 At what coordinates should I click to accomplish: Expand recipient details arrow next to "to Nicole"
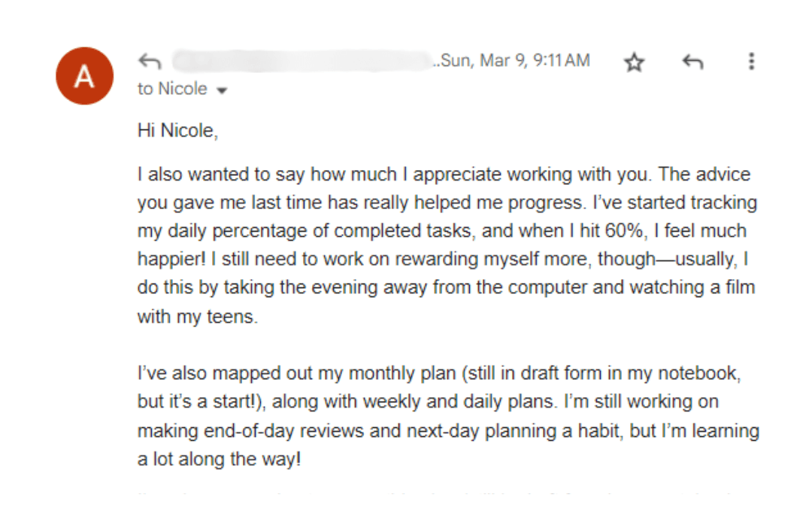(x=222, y=91)
